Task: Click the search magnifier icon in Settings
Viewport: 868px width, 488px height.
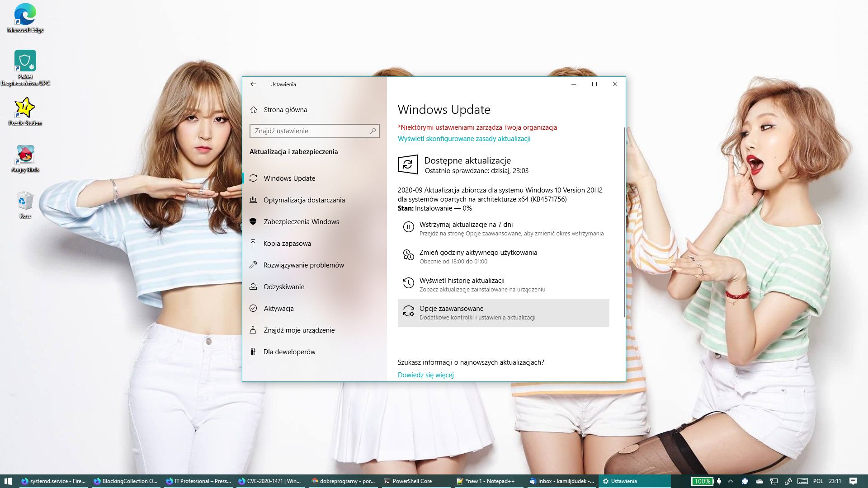Action: click(x=373, y=131)
